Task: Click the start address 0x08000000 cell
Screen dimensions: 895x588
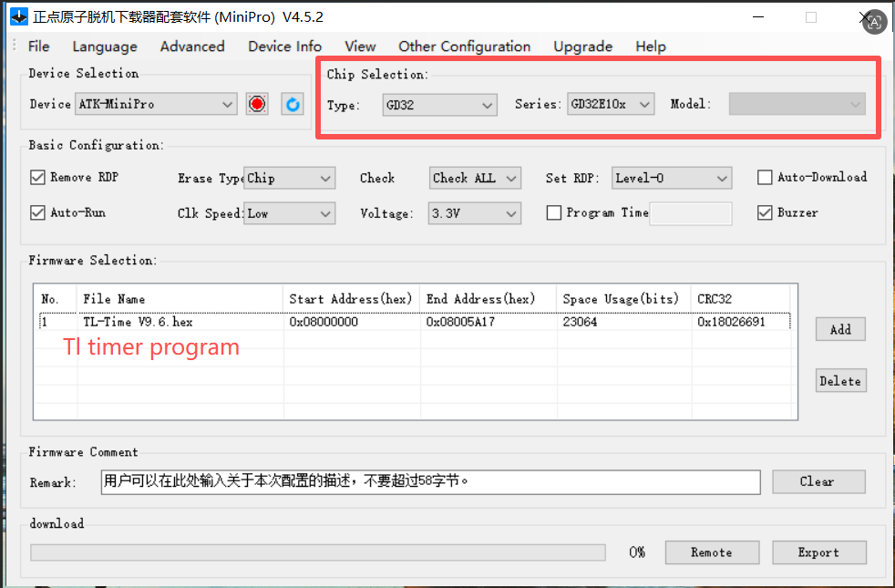Action: point(324,322)
